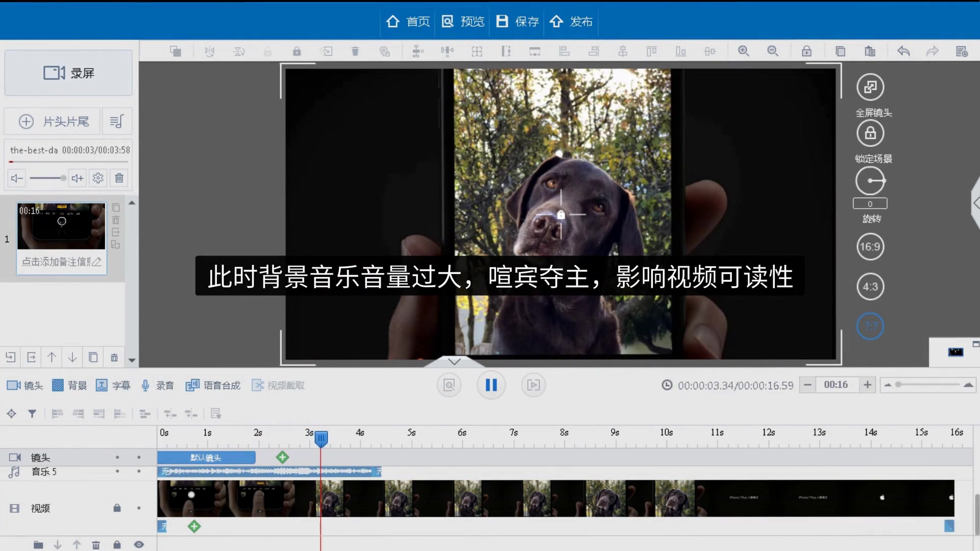Pause playback

[x=491, y=385]
